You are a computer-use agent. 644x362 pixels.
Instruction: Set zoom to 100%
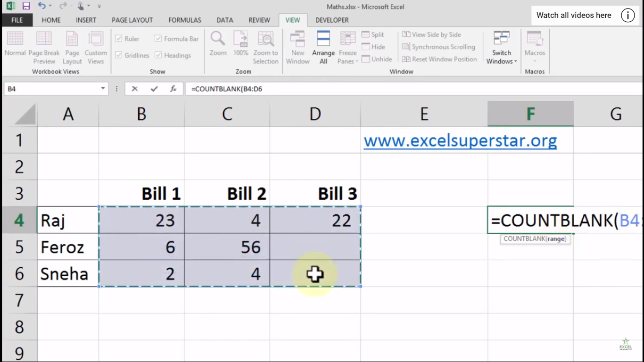point(240,44)
